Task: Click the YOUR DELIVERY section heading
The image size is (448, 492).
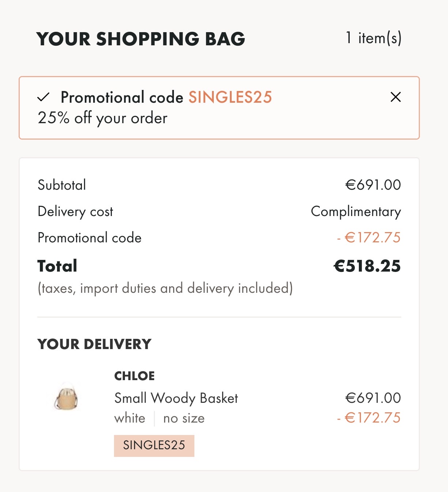Action: [x=94, y=344]
